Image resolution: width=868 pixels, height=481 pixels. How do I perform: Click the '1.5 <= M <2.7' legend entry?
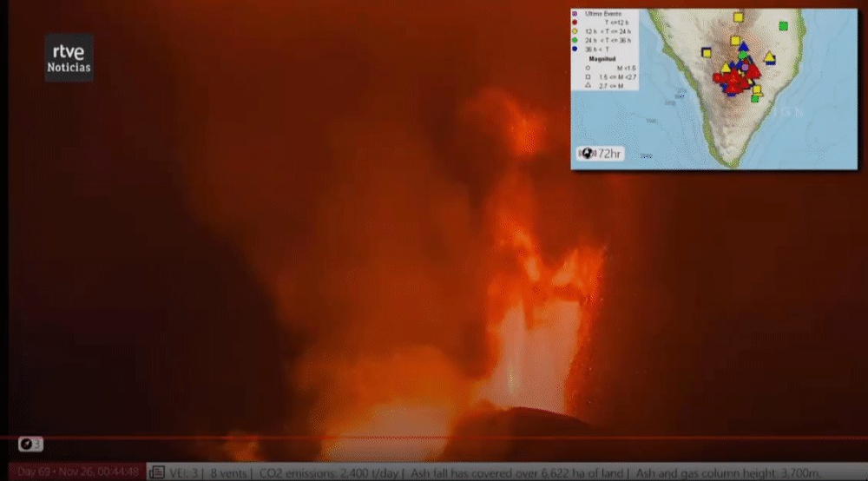tap(617, 77)
